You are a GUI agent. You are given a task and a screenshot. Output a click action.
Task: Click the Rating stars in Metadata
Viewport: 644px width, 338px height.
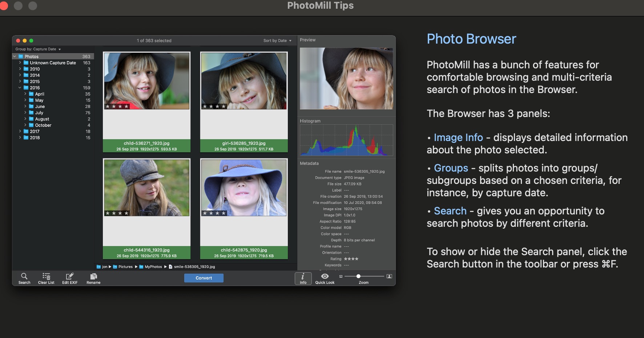point(351,259)
